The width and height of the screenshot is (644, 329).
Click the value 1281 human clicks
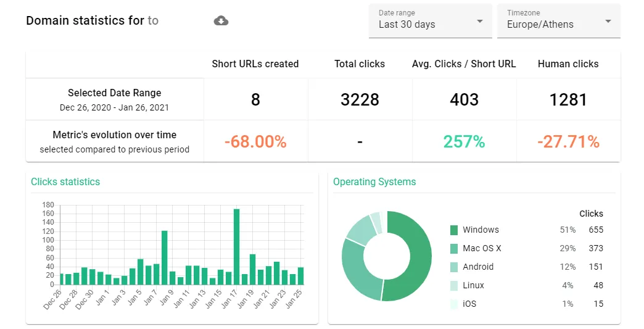tap(568, 100)
